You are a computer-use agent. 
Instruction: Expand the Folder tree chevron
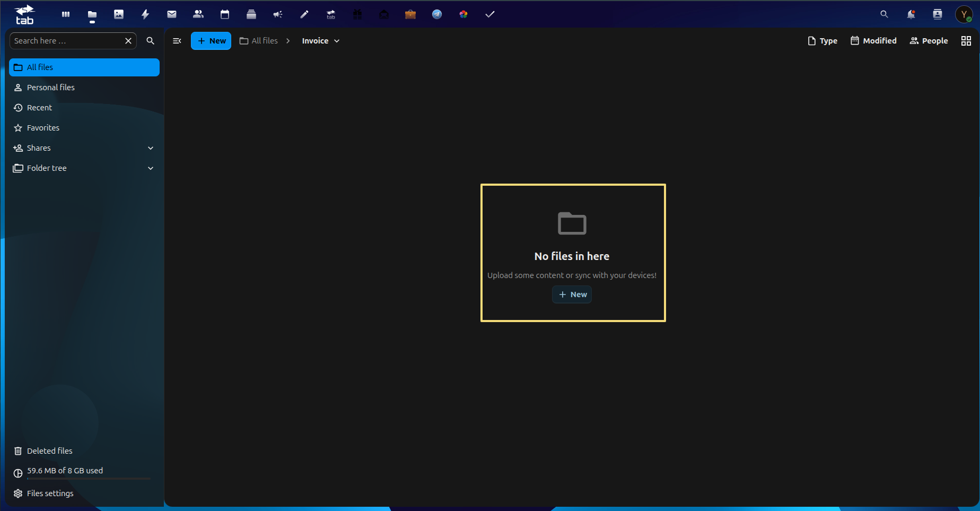click(151, 168)
